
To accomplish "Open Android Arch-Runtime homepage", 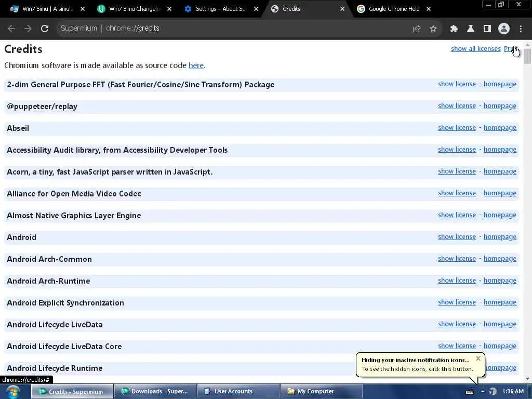I will click(x=500, y=281).
